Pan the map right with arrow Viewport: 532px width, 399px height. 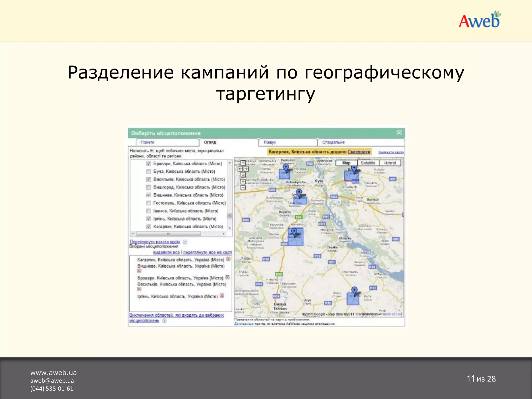coord(246,169)
